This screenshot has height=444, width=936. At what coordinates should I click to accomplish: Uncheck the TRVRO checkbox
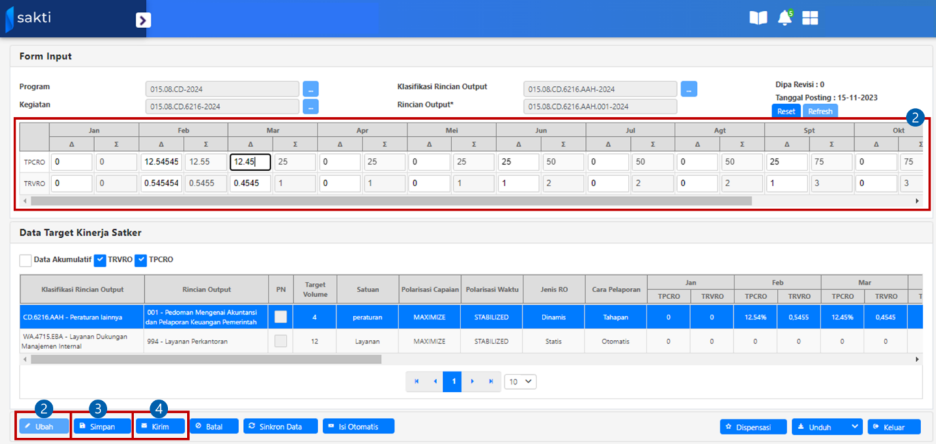(100, 260)
